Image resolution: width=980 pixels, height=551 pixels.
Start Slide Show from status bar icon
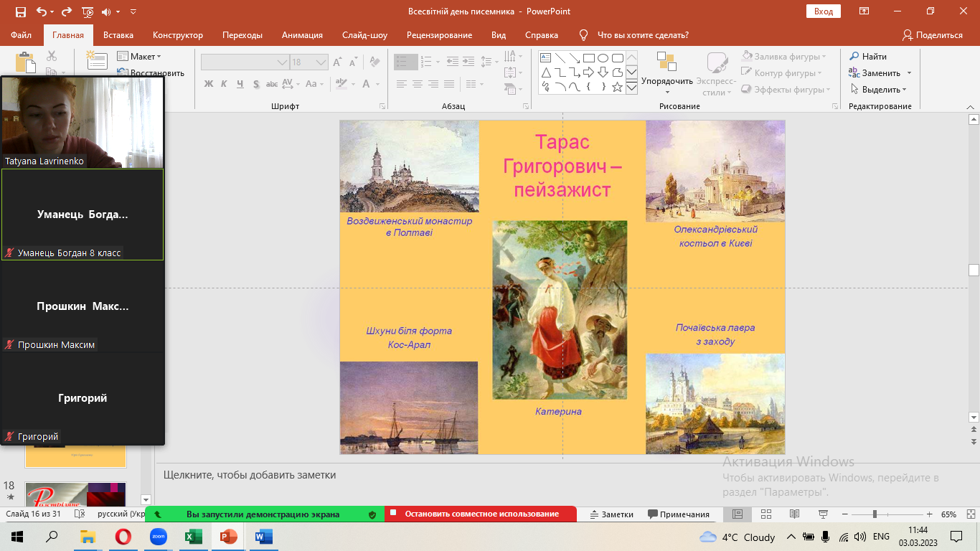point(823,514)
